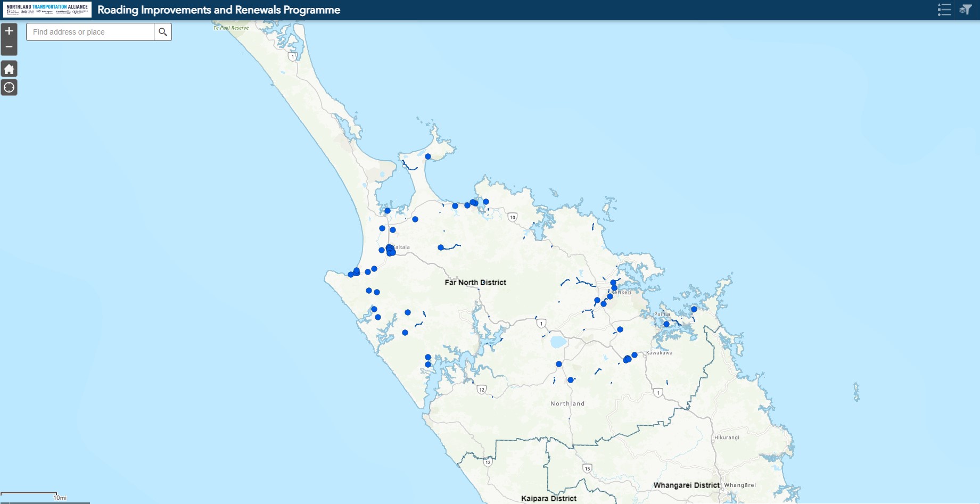Return to default map extent with Home button
The height and width of the screenshot is (504, 980).
click(9, 69)
